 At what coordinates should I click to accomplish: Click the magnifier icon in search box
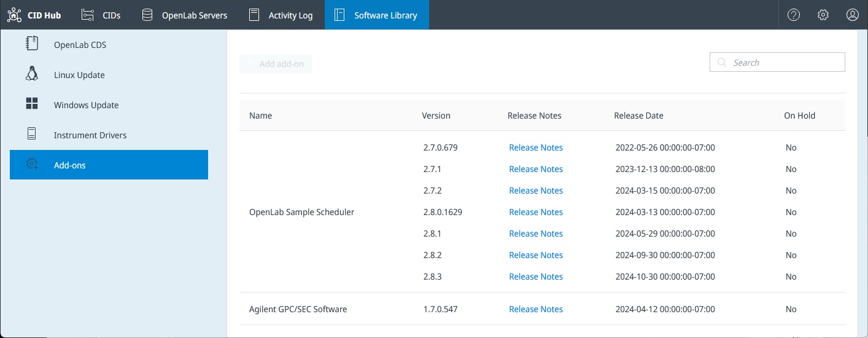(x=721, y=62)
